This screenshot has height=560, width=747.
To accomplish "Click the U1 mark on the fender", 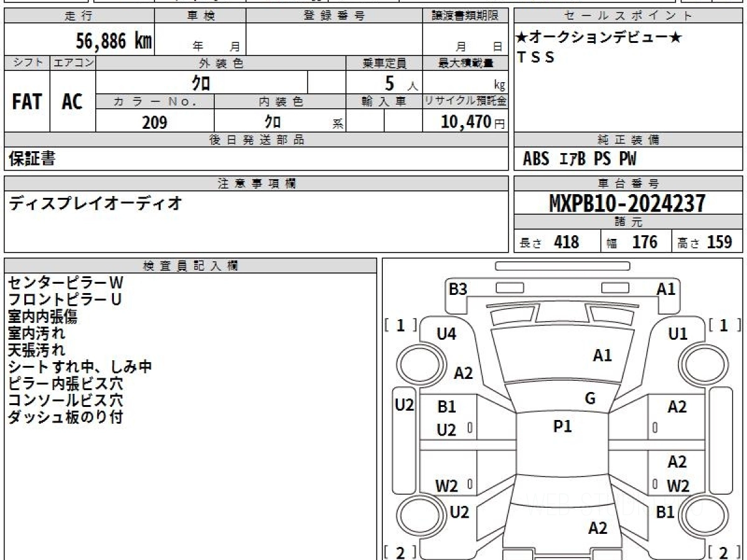I will [678, 334].
